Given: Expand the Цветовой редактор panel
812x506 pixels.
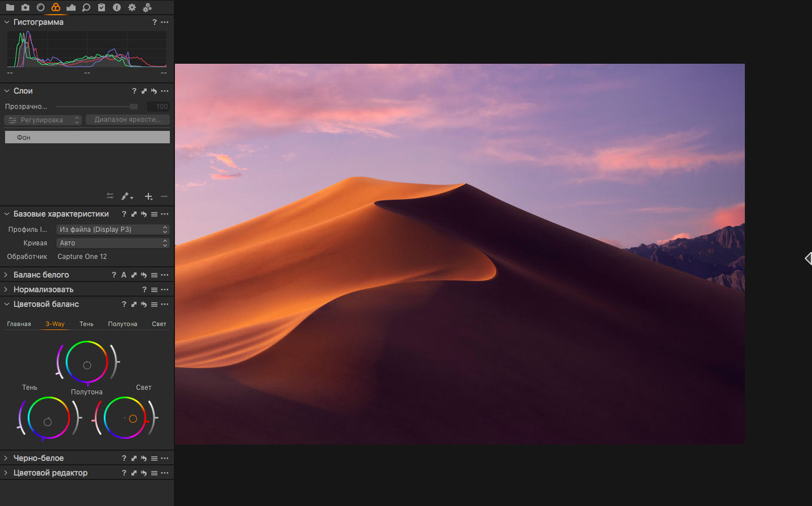Looking at the screenshot, I should [x=7, y=473].
